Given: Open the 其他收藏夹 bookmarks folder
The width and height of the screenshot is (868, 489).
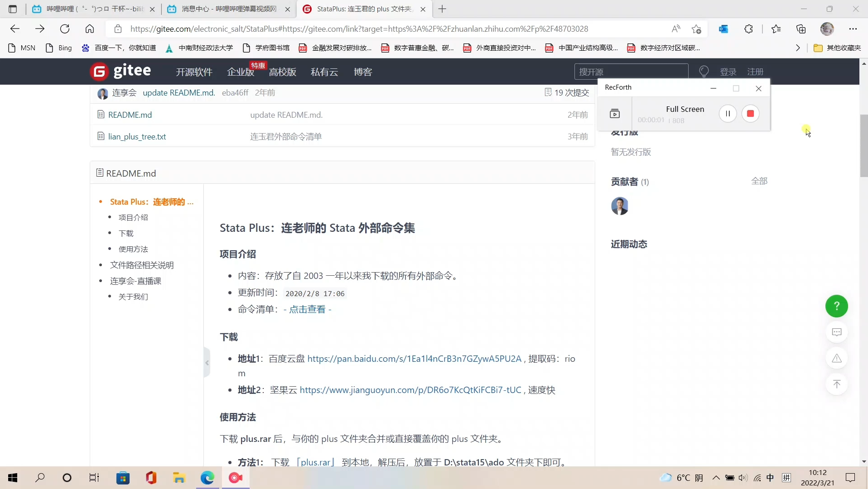Looking at the screenshot, I should 837,48.
